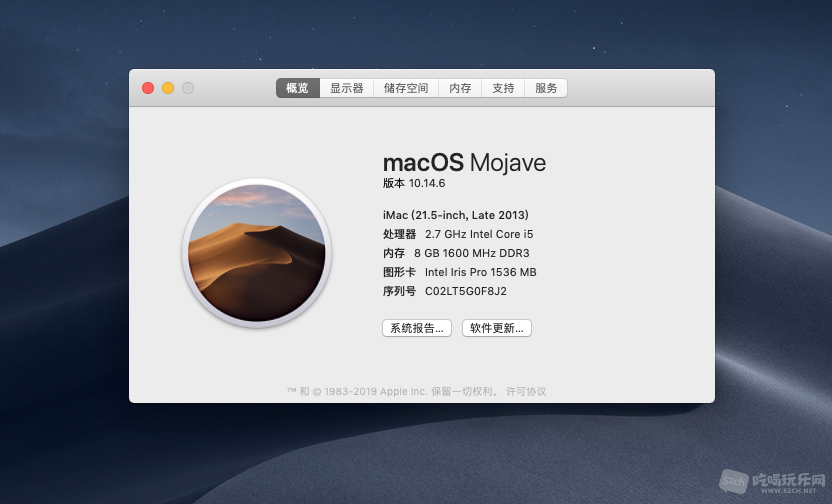Image resolution: width=832 pixels, height=504 pixels.
Task: Switch to the 内存 tab
Action: click(x=460, y=88)
